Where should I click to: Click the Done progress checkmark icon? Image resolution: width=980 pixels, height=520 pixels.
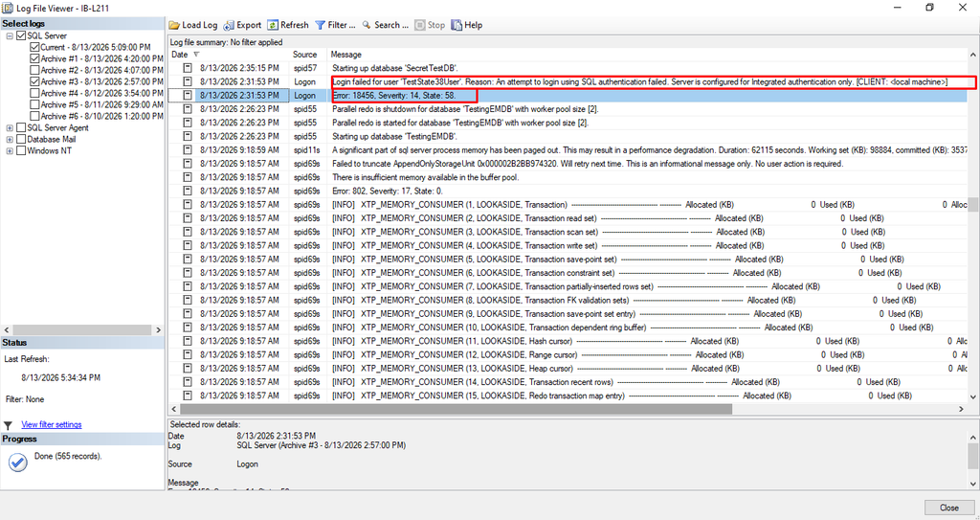coord(18,463)
